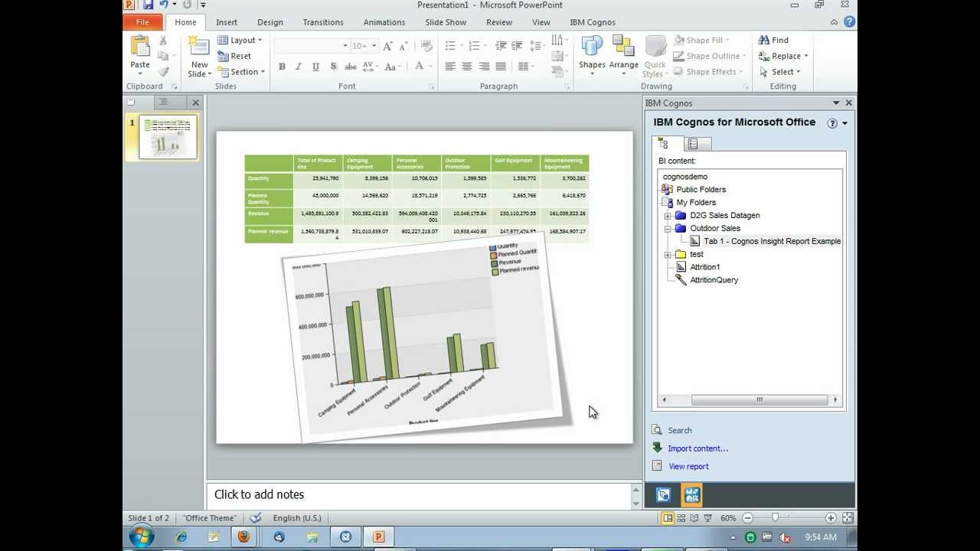Open the font size dropdown
The height and width of the screenshot is (551, 980).
(373, 46)
